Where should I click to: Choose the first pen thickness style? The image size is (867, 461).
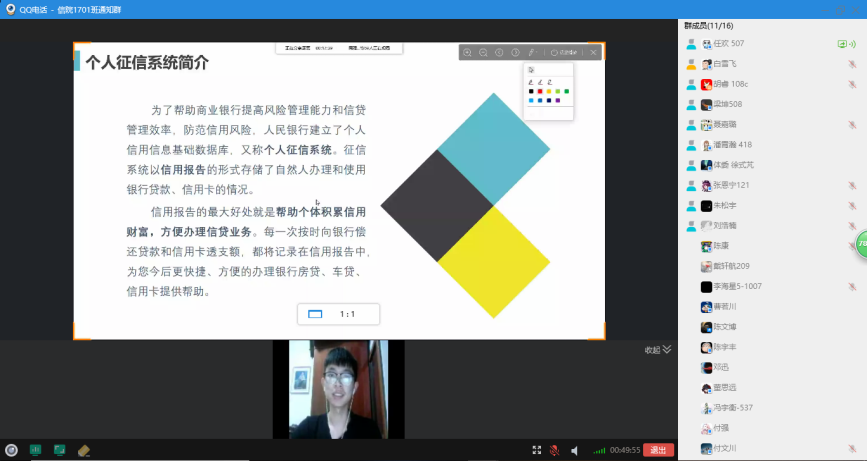(x=531, y=81)
